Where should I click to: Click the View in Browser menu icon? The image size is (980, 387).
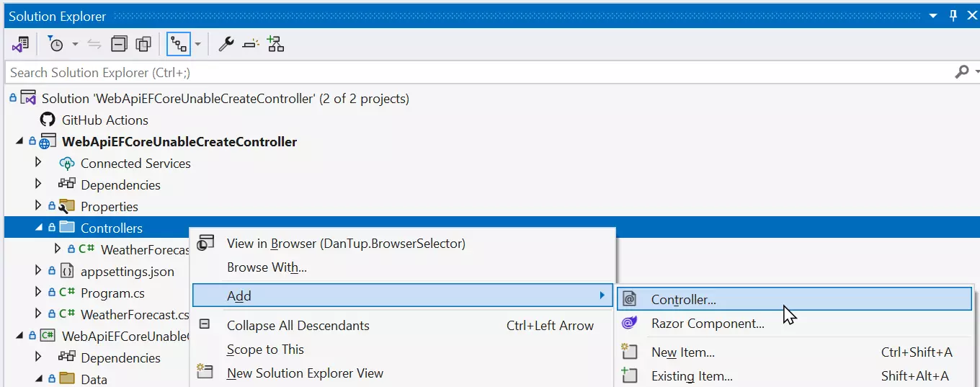coord(205,243)
